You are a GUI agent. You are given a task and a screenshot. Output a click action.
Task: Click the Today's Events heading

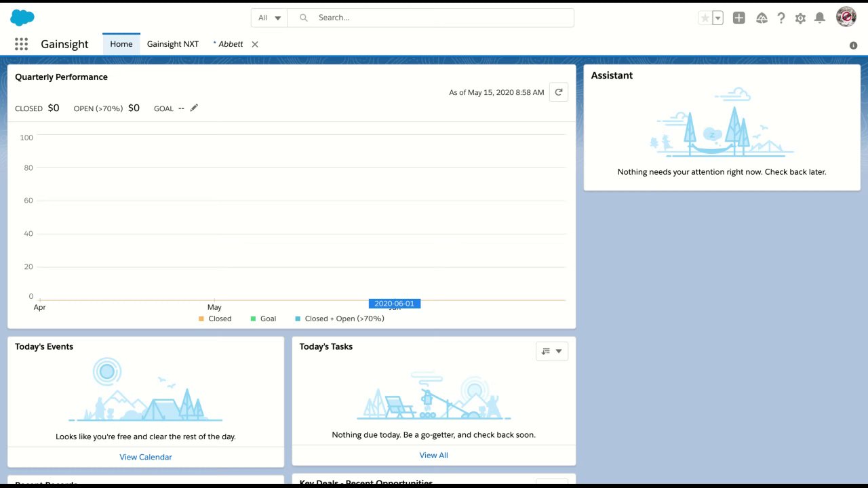pyautogui.click(x=44, y=346)
